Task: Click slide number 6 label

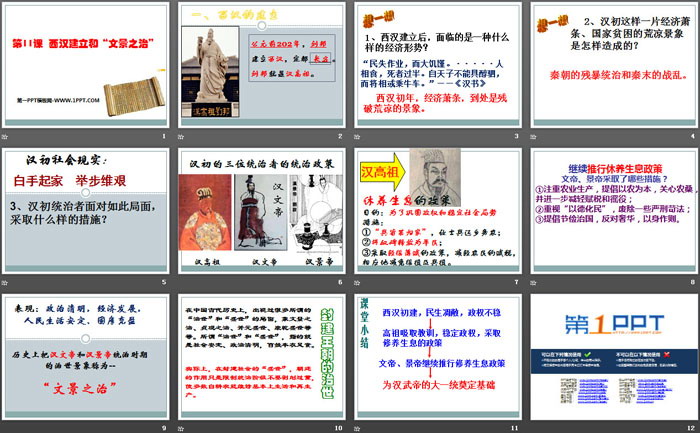Action: click(340, 282)
